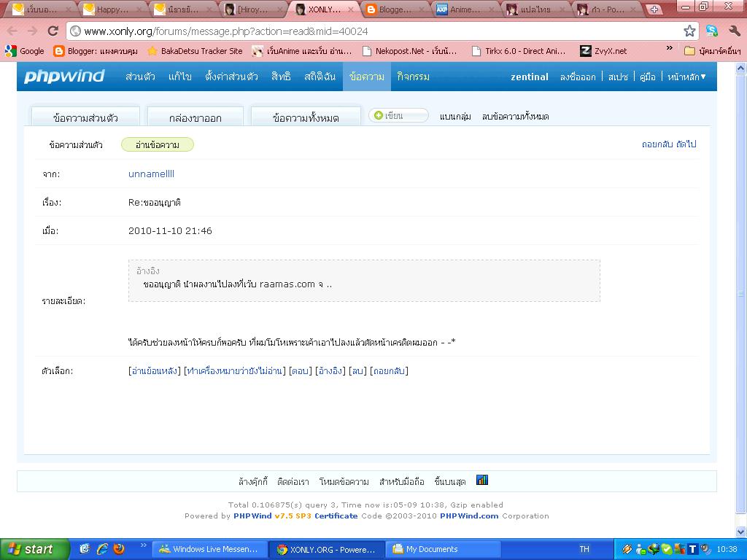Reload the page with refresh icon

coord(53,31)
